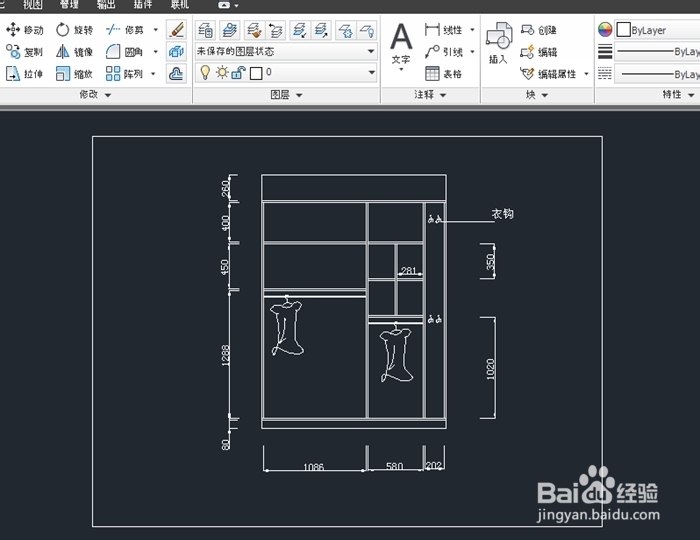Click the Explode box icon
Screen dimensions: 700x540
(176, 52)
